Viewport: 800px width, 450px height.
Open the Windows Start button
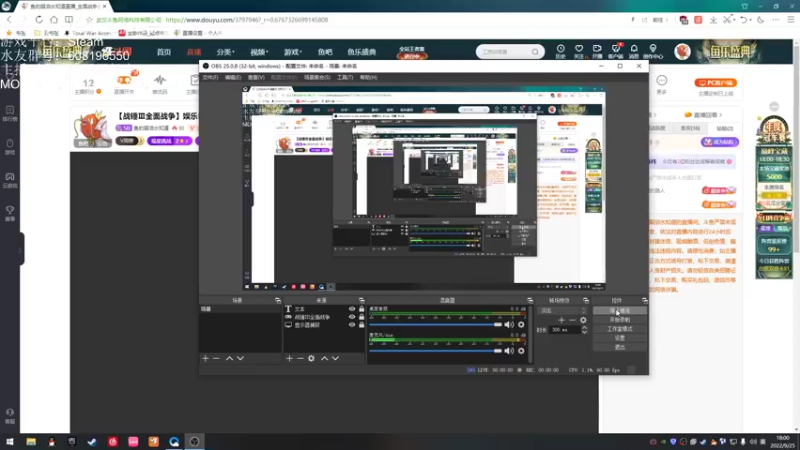pyautogui.click(x=10, y=442)
